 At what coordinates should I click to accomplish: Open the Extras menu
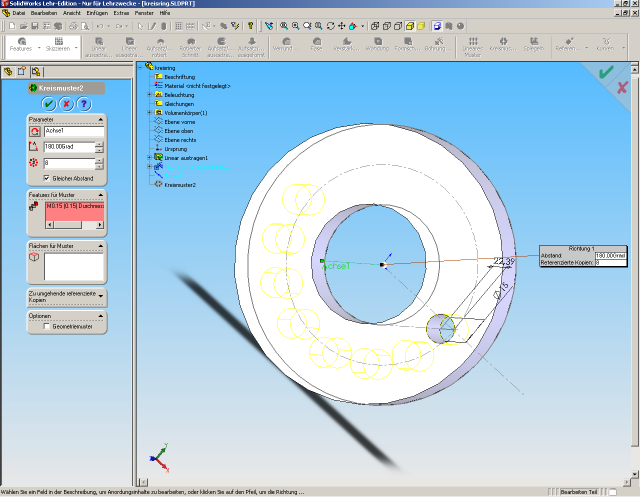[121, 13]
